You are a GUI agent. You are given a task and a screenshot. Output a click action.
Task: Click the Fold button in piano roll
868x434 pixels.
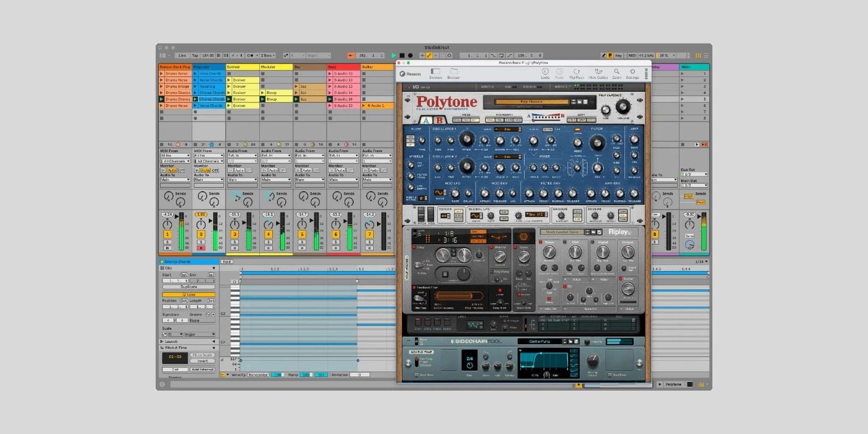227,262
